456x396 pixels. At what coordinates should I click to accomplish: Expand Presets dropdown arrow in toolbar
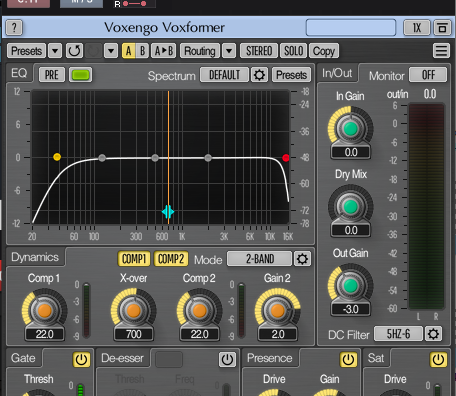[55, 51]
